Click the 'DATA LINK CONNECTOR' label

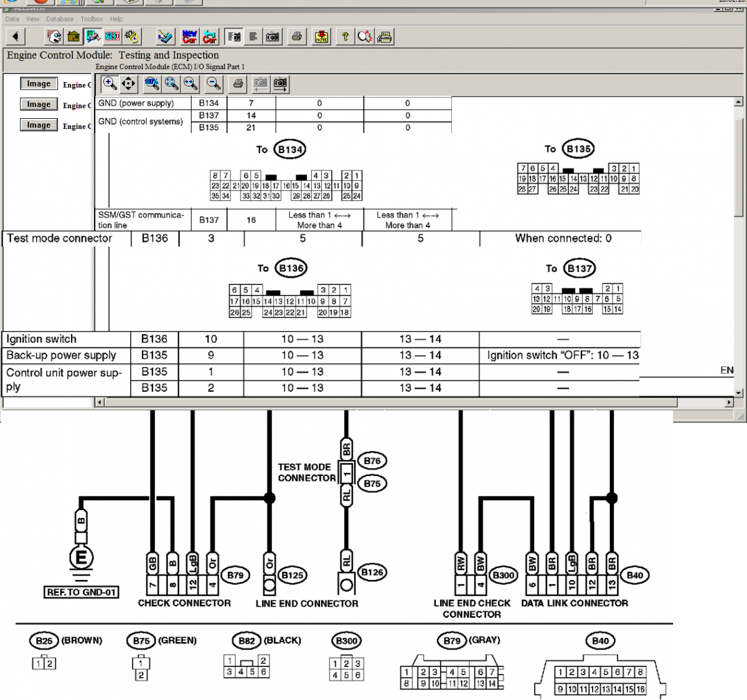coord(575,603)
